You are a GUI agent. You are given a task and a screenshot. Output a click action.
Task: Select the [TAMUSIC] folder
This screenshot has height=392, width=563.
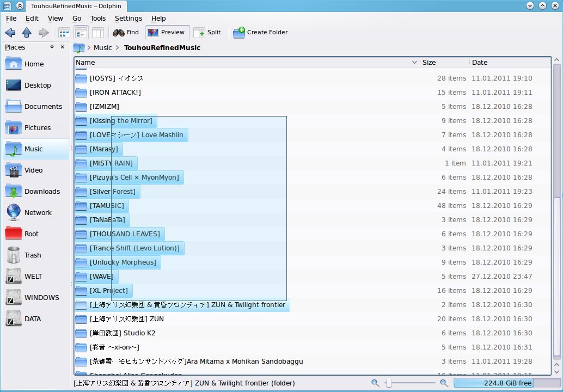(102, 206)
